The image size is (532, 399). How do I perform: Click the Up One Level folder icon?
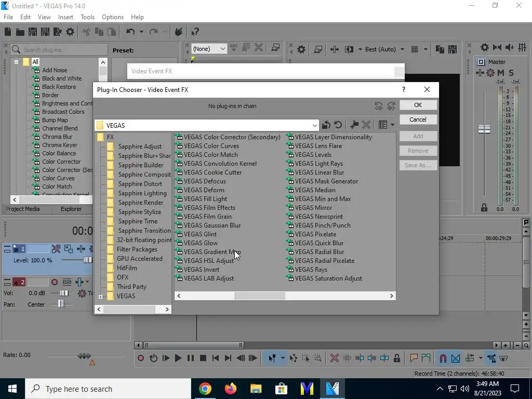click(x=326, y=125)
